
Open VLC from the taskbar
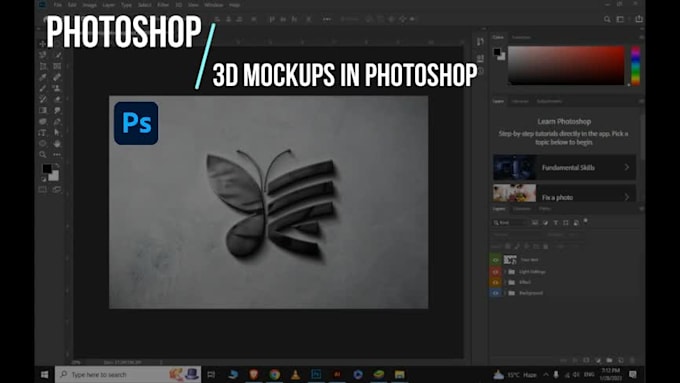[x=295, y=374]
